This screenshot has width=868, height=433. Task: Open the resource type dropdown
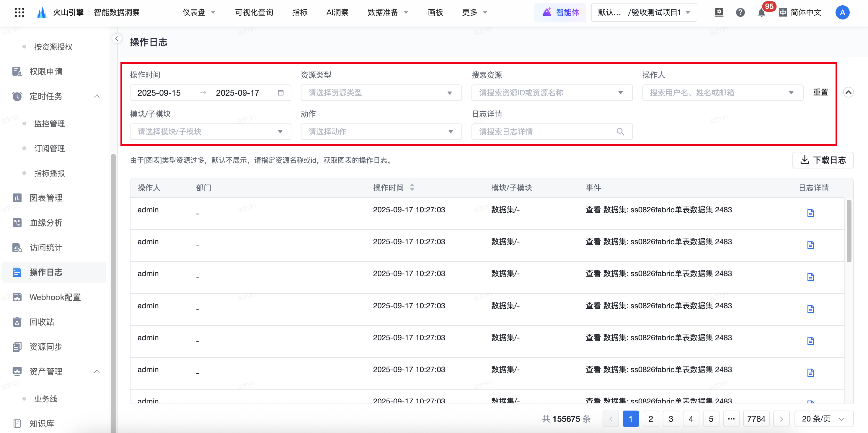point(381,93)
